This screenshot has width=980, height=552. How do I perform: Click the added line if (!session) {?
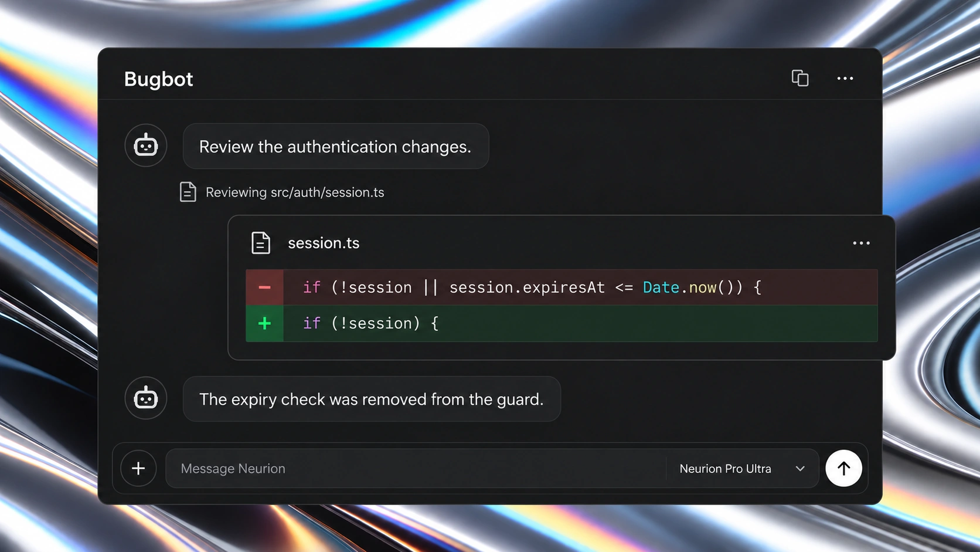pos(562,323)
